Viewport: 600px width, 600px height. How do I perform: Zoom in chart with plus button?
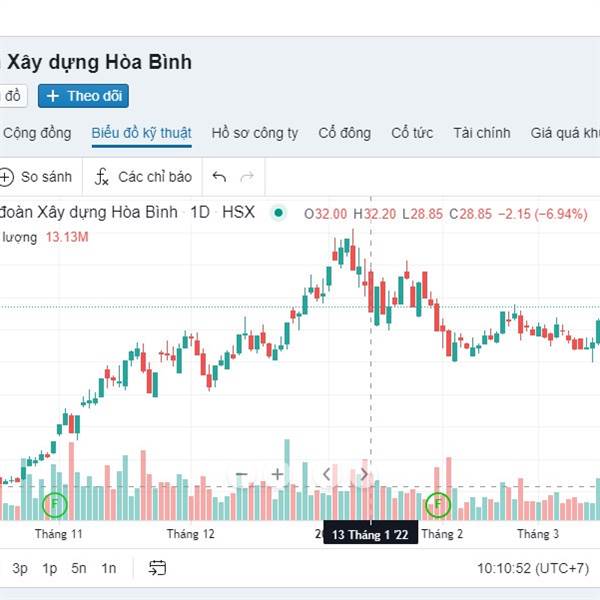(x=277, y=474)
